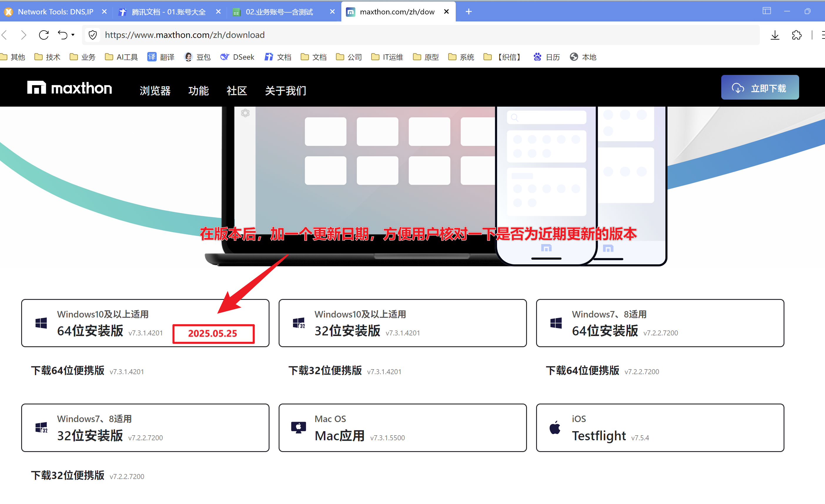The height and width of the screenshot is (504, 825).
Task: Click the browser back arrow
Action: click(x=4, y=35)
